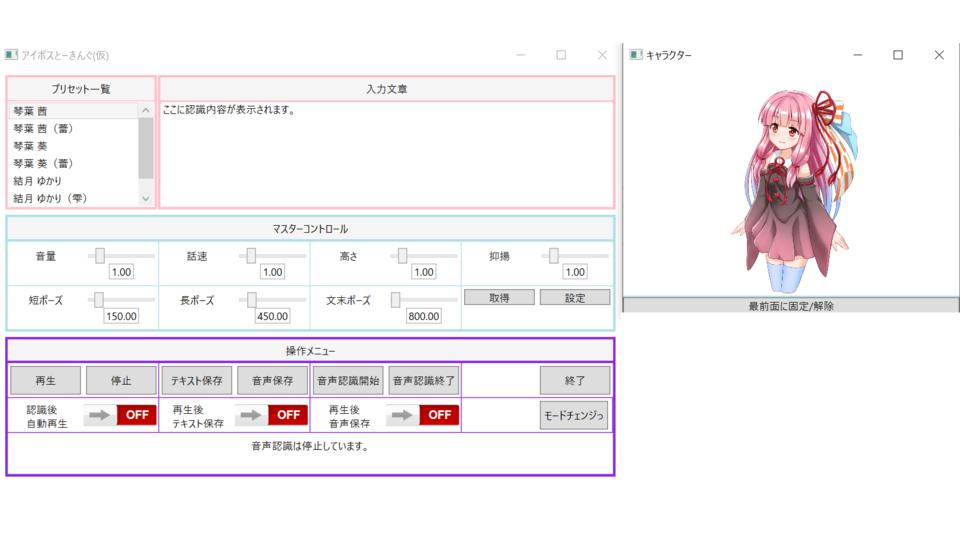Select preset 琴葉 葵
This screenshot has width=960, height=540.
pos(73,146)
